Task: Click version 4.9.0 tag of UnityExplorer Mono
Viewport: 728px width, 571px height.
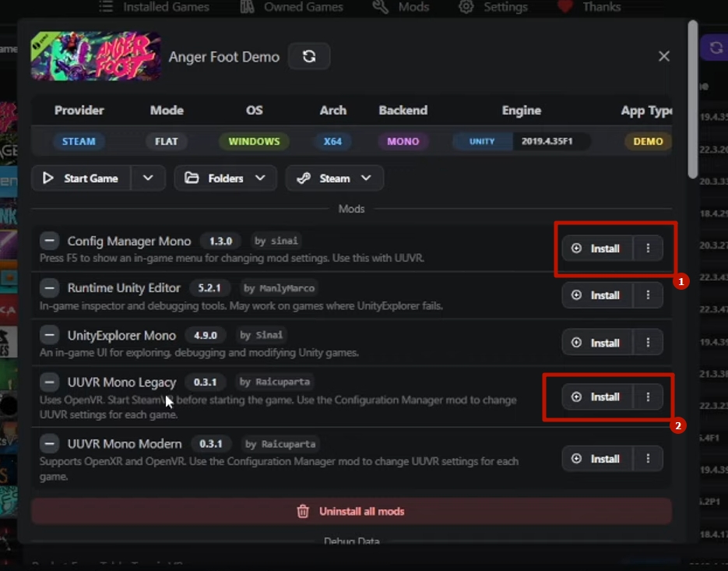Action: [206, 335]
